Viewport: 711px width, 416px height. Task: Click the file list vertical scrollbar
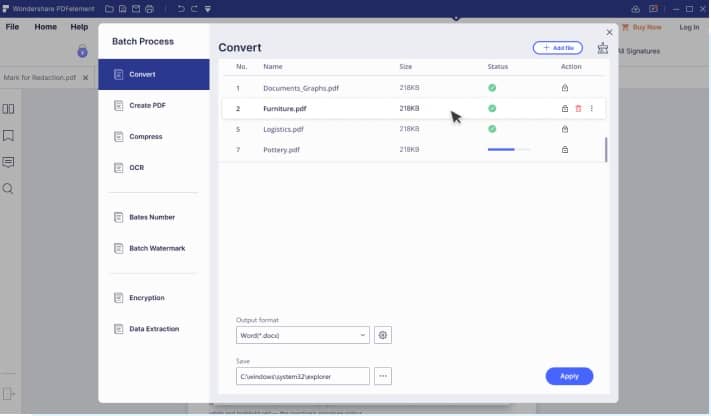pos(606,149)
